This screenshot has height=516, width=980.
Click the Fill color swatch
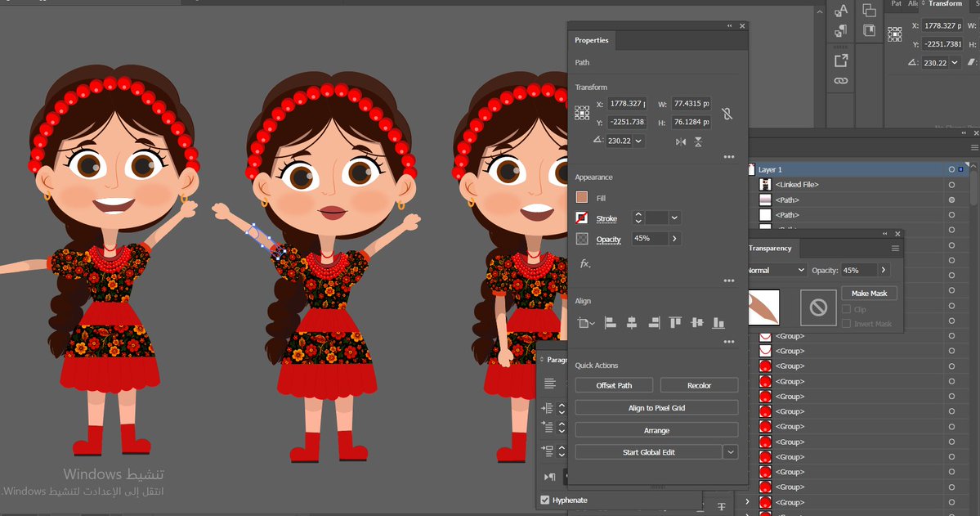click(x=582, y=198)
